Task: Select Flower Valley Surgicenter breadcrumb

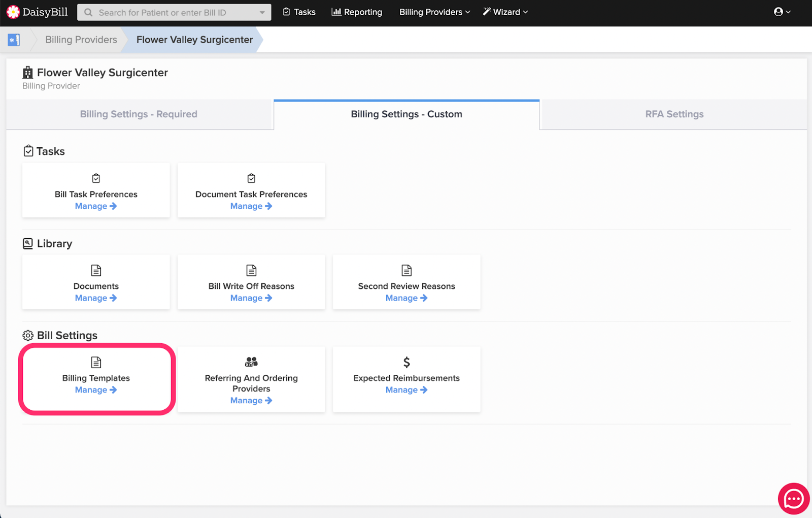Action: tap(194, 40)
